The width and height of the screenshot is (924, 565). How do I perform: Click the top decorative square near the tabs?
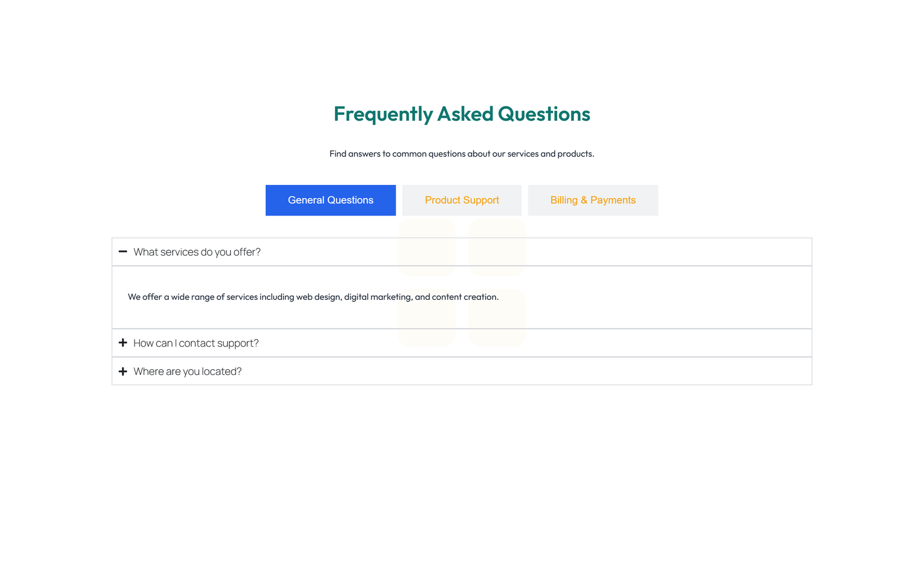[427, 247]
